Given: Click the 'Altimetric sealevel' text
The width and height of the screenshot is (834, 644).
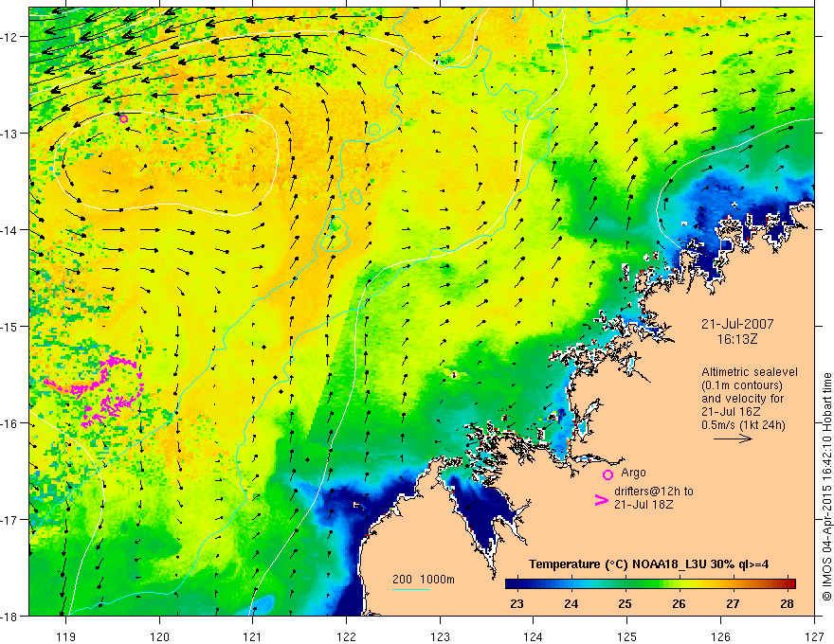Looking at the screenshot, I should pos(750,372).
